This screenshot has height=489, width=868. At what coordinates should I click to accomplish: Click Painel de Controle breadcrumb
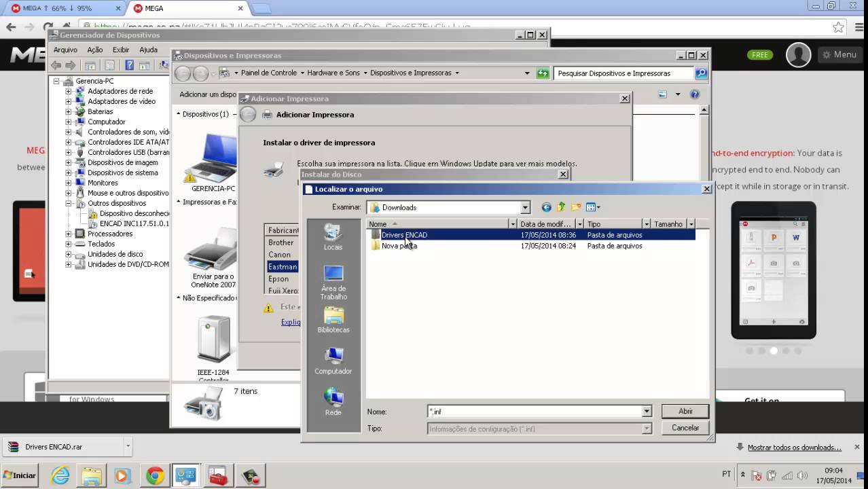269,73
